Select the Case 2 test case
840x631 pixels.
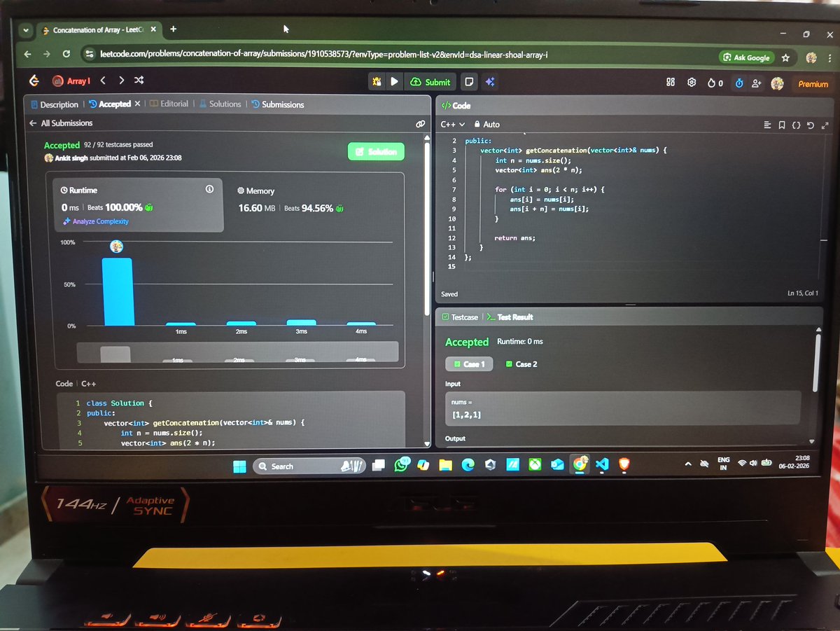pyautogui.click(x=521, y=364)
